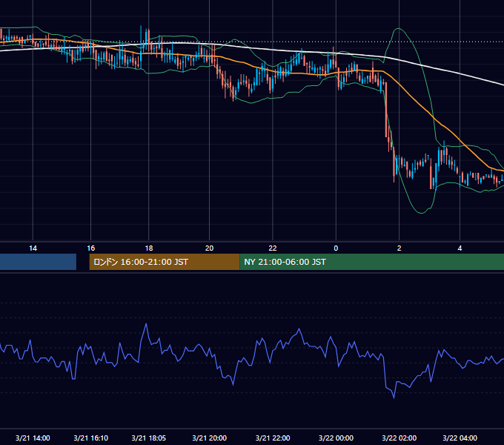Click the 3/21 16:10 timestamp on oscillator axis
This screenshot has height=445, width=504.
coord(91,438)
